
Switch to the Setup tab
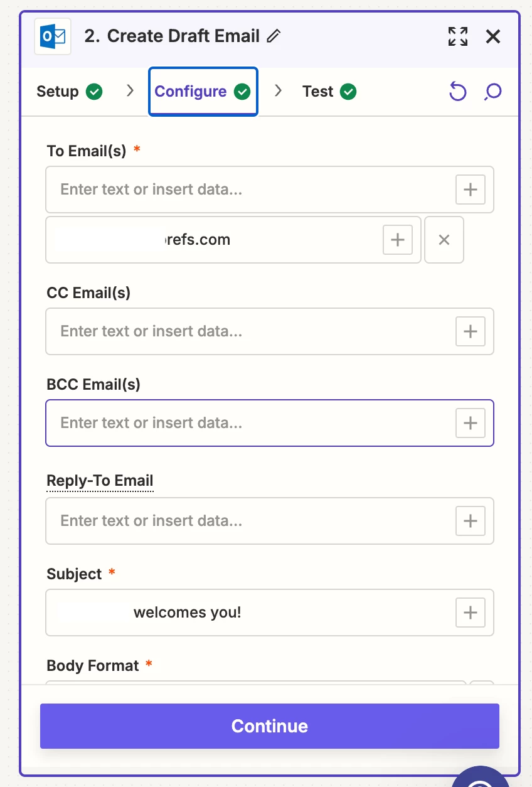point(70,92)
